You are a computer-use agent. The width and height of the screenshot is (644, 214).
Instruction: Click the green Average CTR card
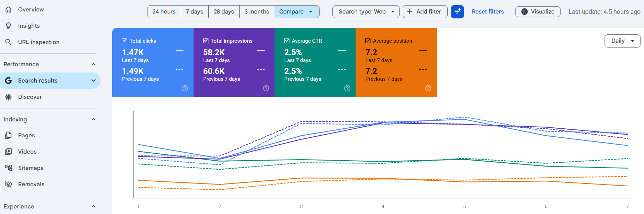click(x=315, y=62)
